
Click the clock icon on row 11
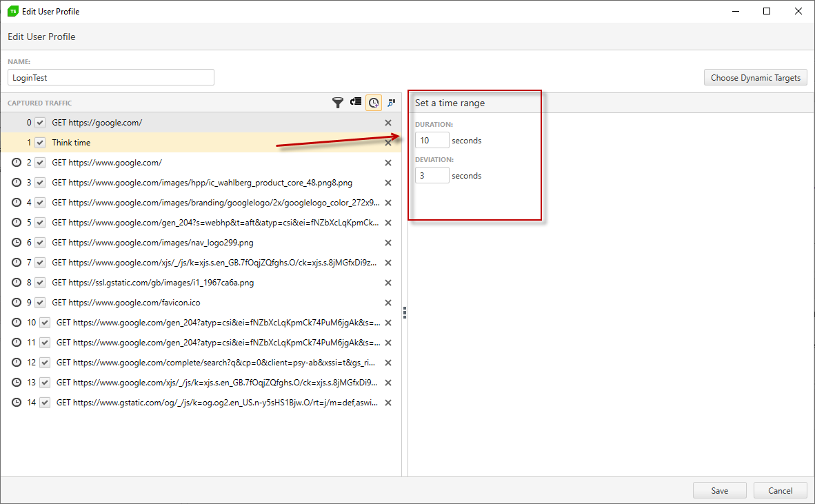17,343
